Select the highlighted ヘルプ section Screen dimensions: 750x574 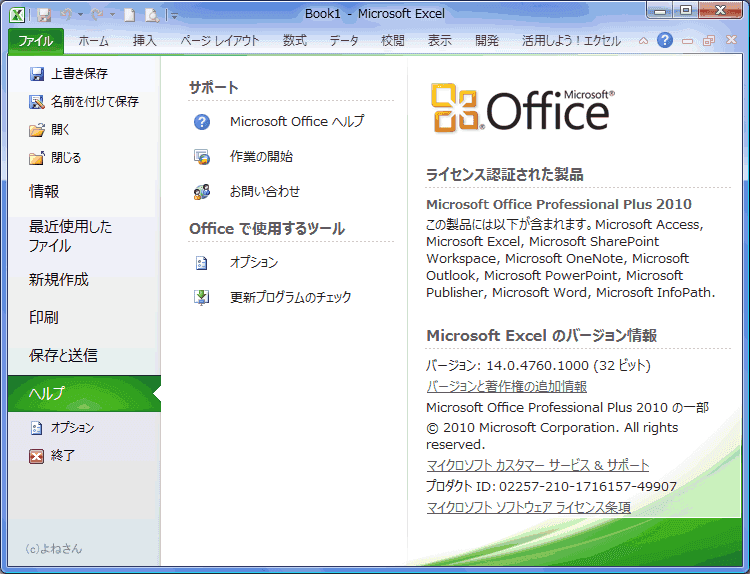(x=84, y=393)
